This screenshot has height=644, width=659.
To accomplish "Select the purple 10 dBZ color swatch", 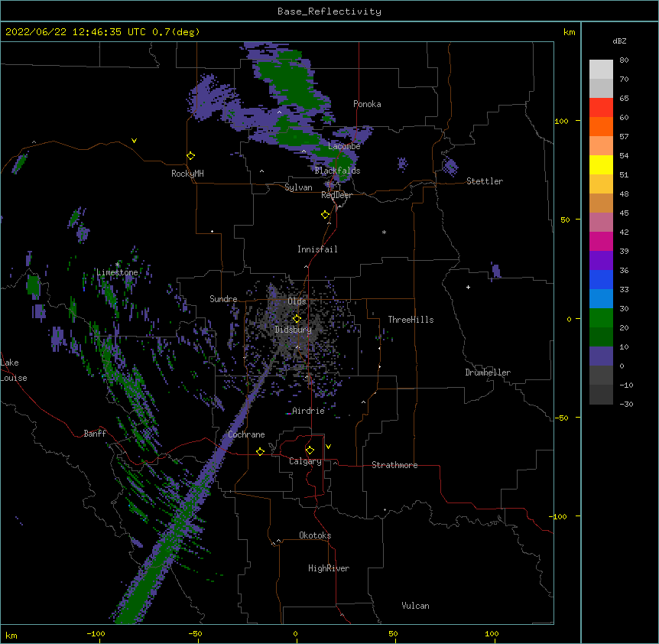I will click(x=601, y=356).
